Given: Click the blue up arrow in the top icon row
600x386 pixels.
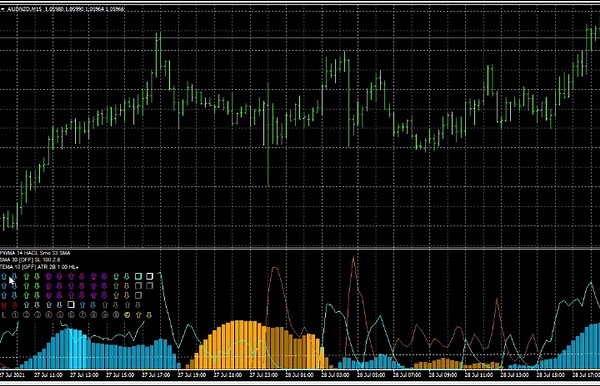Looking at the screenshot, I should (4, 277).
